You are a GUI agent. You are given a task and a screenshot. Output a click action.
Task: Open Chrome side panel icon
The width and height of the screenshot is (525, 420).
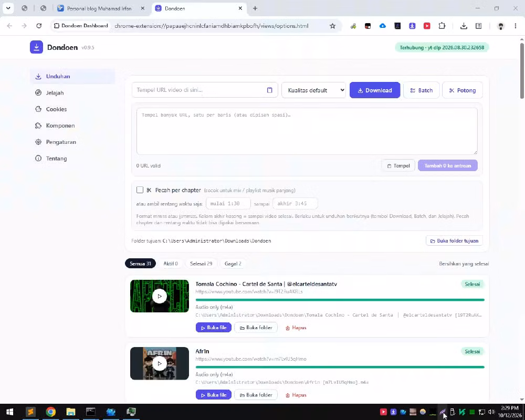478,26
